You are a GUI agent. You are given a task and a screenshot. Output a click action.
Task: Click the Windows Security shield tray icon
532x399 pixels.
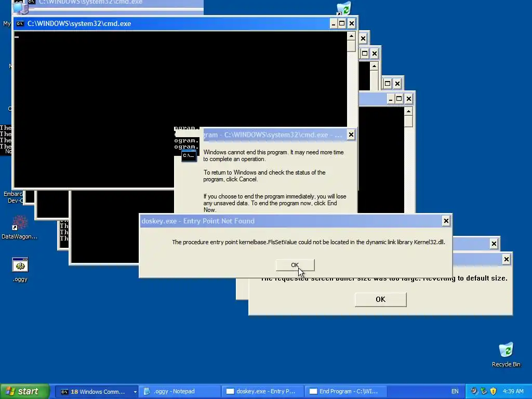[494, 391]
